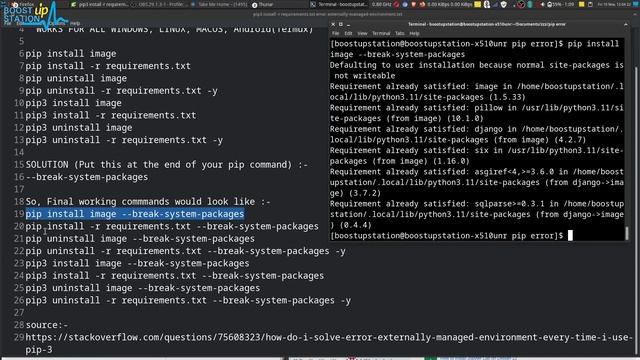This screenshot has height=360, width=640.
Task: Click line 8 'pip uninstall image'
Action: tap(76, 78)
